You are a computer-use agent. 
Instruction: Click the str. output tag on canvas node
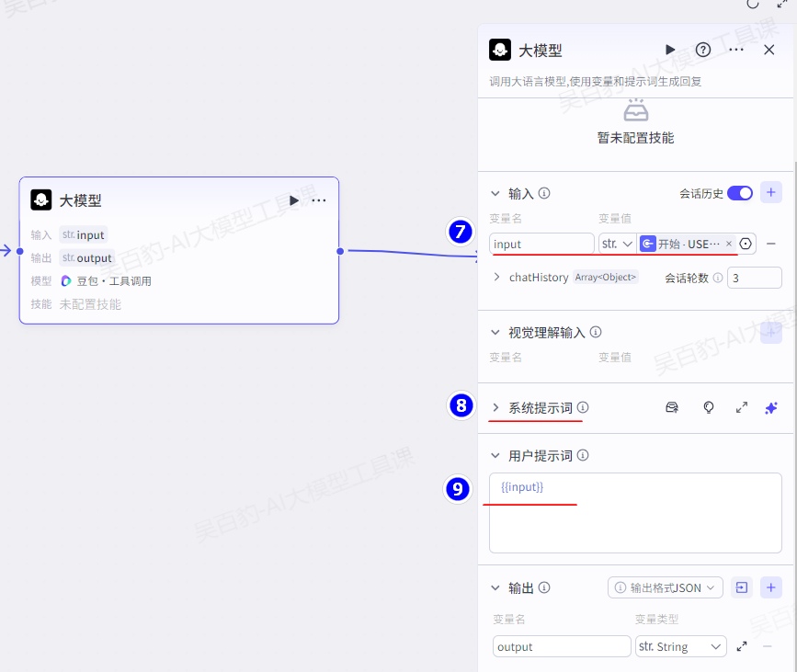click(87, 257)
